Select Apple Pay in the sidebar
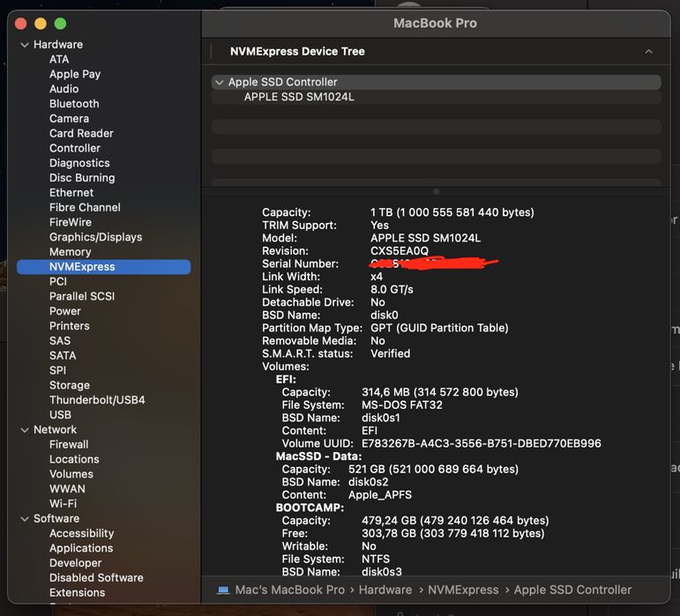This screenshot has width=680, height=616. click(75, 74)
